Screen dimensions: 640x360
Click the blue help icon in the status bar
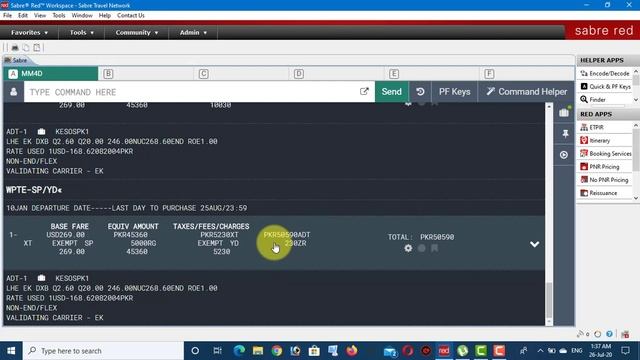click(609, 334)
